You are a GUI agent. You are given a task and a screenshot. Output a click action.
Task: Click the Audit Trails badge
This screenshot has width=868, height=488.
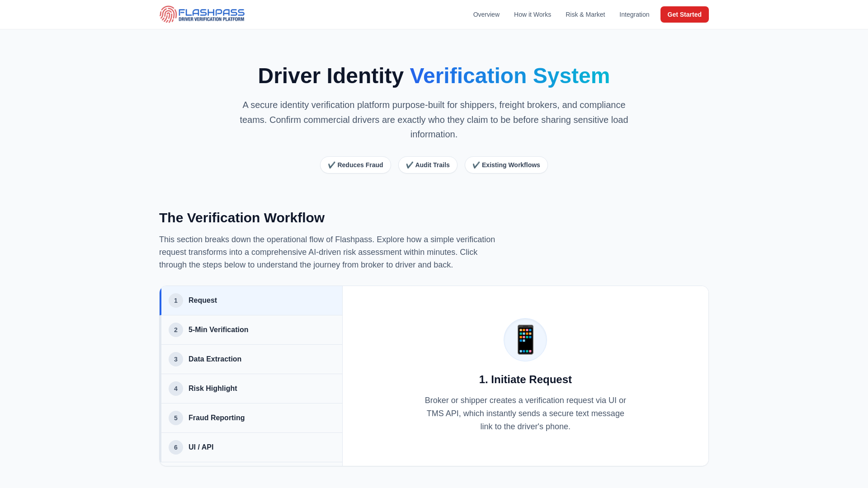click(428, 165)
